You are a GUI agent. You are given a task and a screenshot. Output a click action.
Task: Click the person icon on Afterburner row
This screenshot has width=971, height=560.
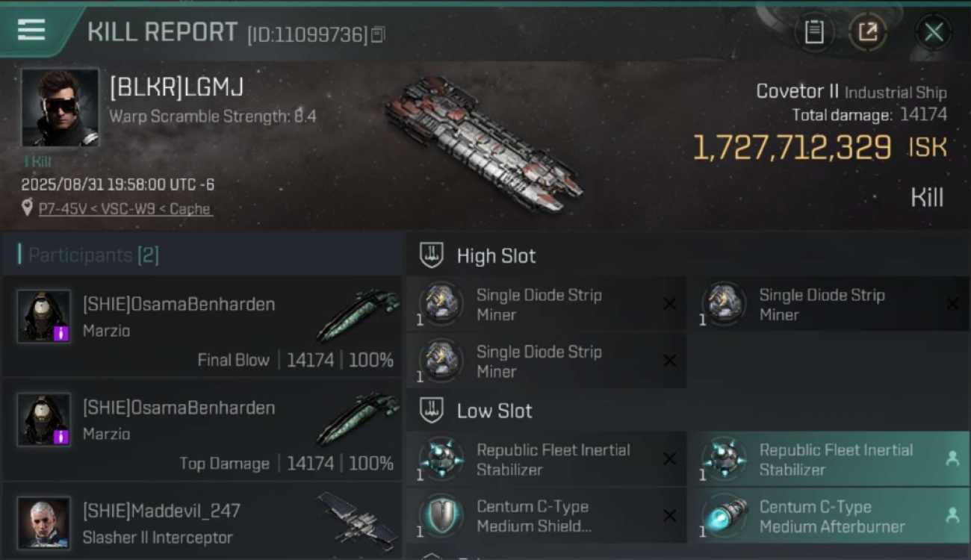pyautogui.click(x=952, y=515)
